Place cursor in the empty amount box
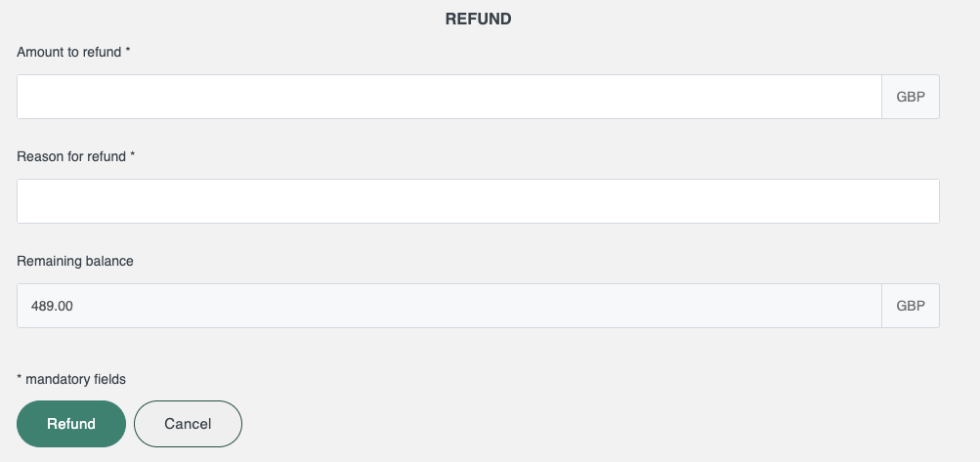Screen dimensions: 980x462 448,97
